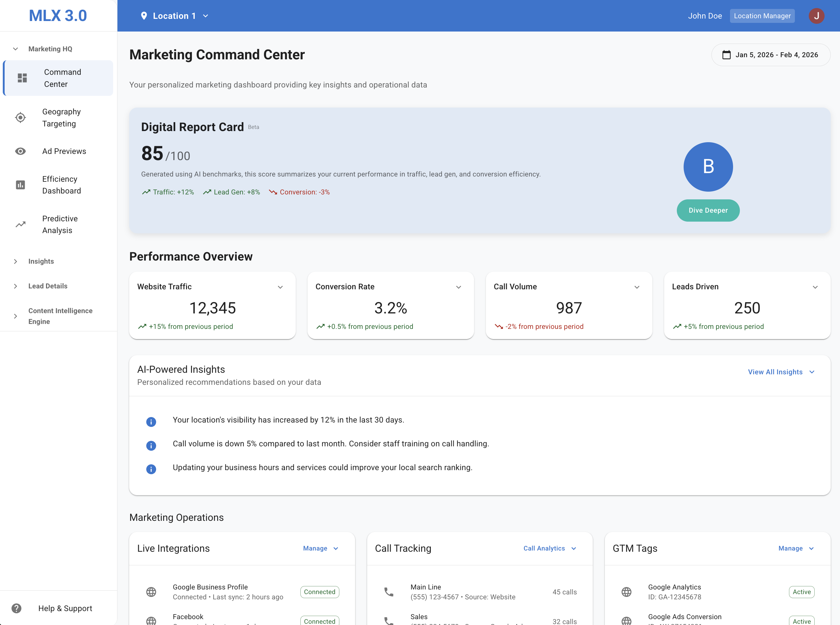Viewport: 840px width, 625px height.
Task: Click the Efficiency Dashboard chart icon
Action: point(20,185)
